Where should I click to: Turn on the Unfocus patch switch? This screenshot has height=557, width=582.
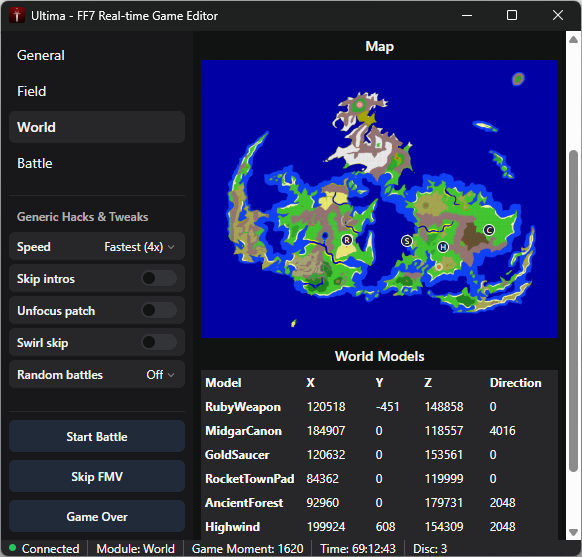click(x=159, y=310)
